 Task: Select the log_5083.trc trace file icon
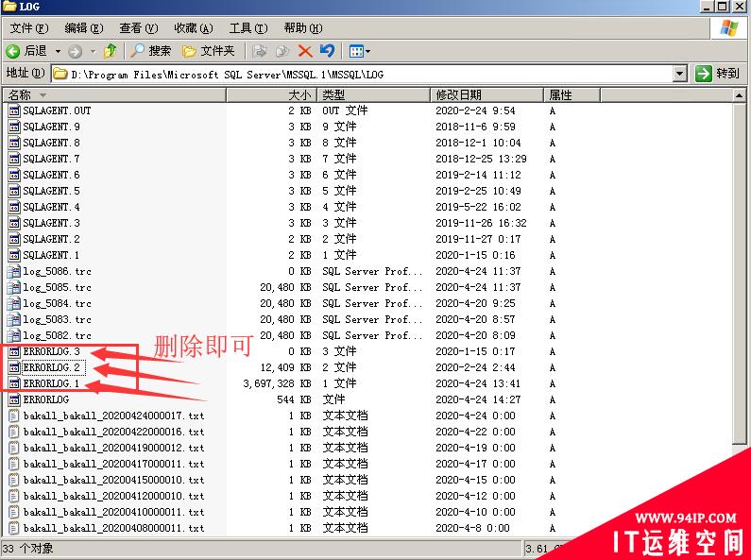pyautogui.click(x=14, y=319)
